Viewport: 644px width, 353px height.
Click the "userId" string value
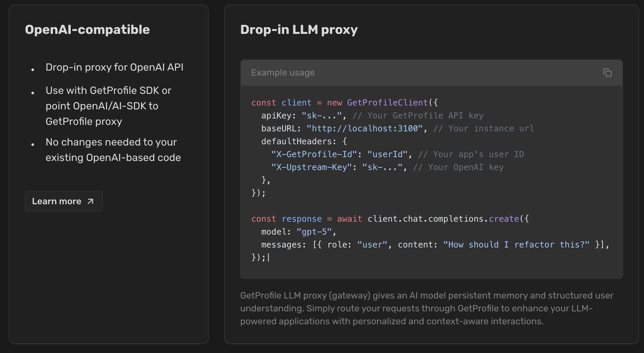387,154
